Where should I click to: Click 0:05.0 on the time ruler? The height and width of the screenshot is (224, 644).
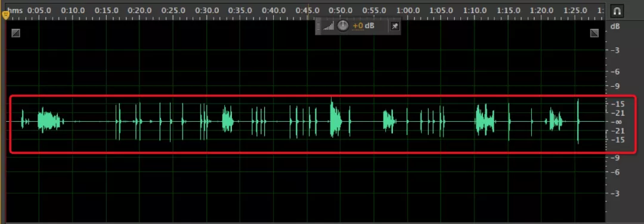39,11
